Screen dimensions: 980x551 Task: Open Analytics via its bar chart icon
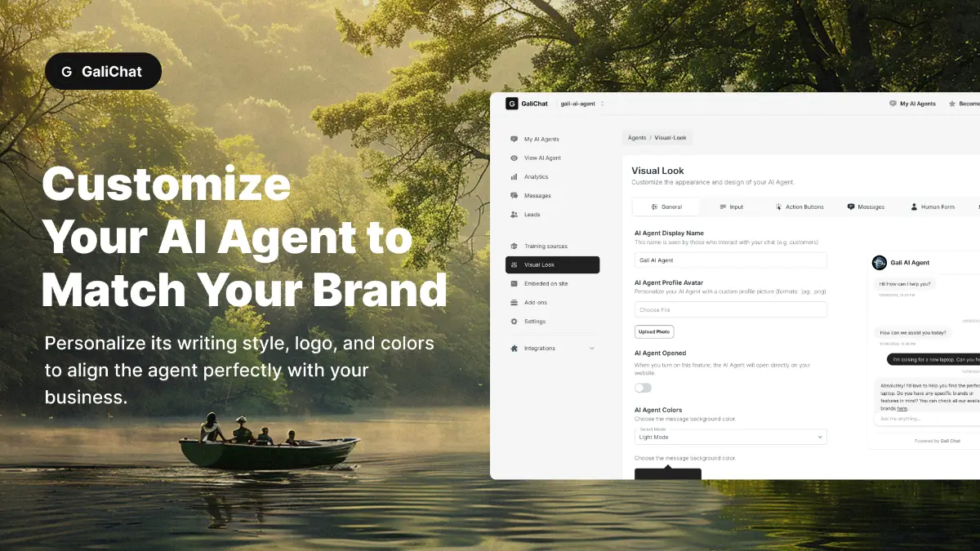point(514,176)
